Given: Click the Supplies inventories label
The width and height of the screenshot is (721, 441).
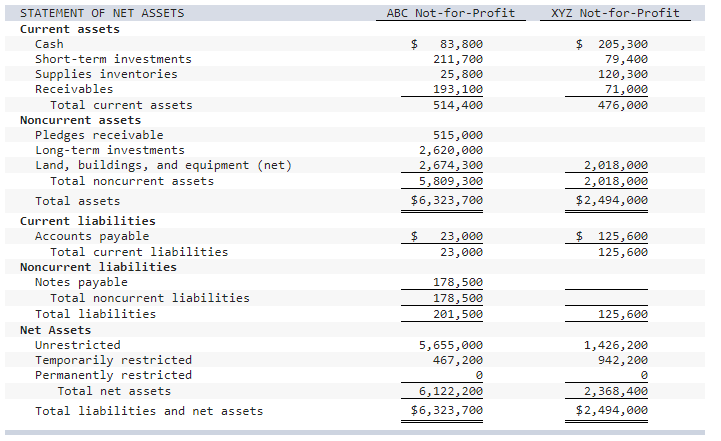Looking at the screenshot, I should 106,74.
